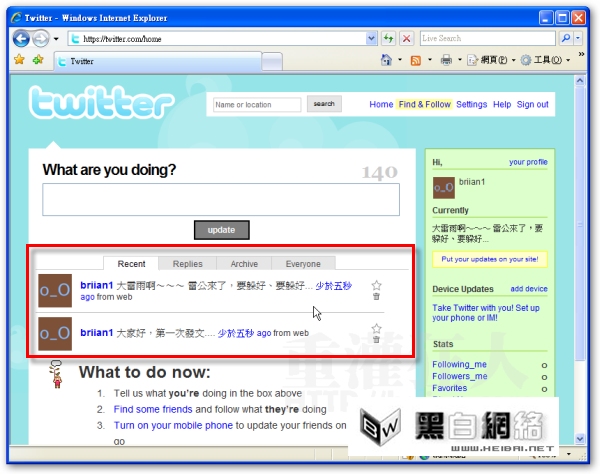Favorite the 大雷雨啊 tweet with star

(376, 285)
